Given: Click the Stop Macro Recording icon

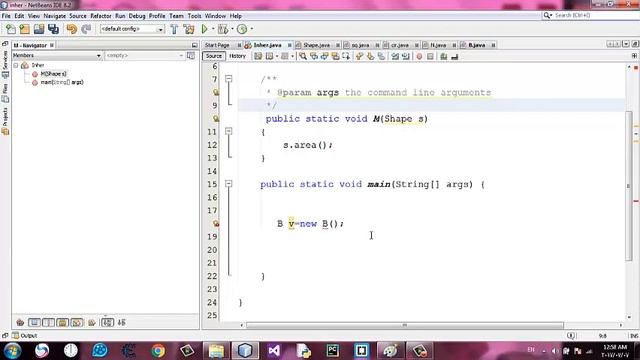Looking at the screenshot, I should pyautogui.click(x=430, y=56).
